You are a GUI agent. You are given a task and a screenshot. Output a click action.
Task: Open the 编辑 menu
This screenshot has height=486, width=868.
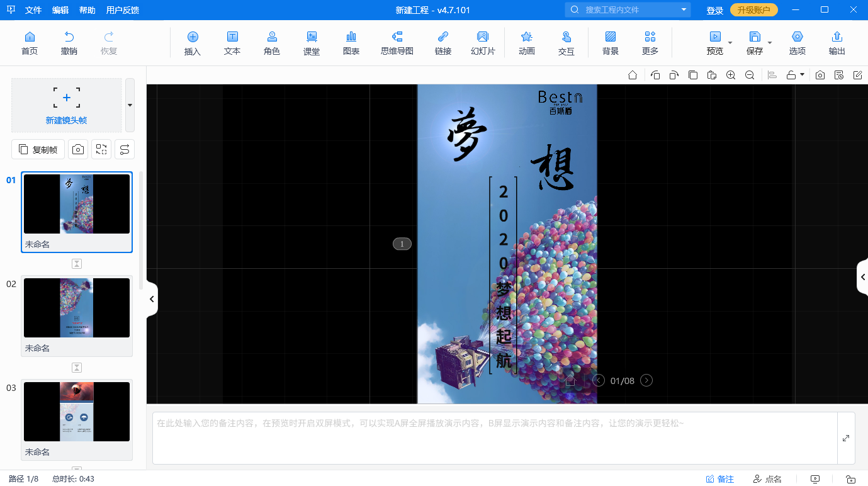(x=60, y=10)
